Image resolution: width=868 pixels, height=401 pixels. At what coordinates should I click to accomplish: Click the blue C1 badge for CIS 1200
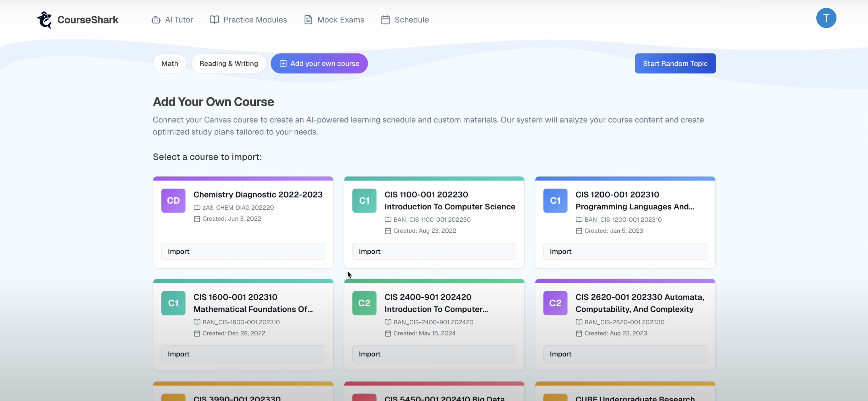pos(555,200)
